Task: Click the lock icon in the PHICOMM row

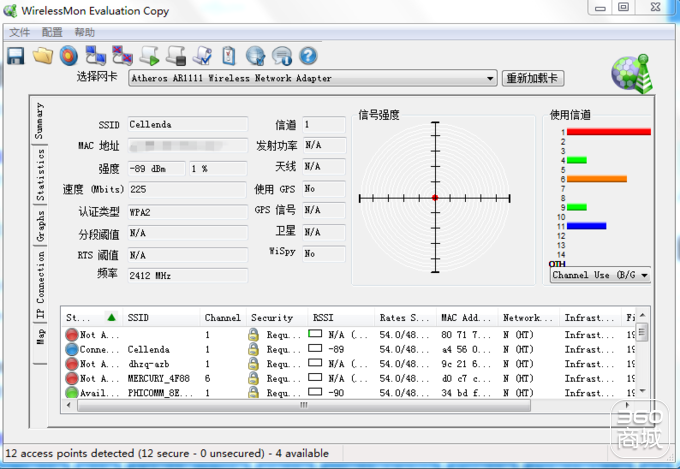Action: click(x=253, y=393)
